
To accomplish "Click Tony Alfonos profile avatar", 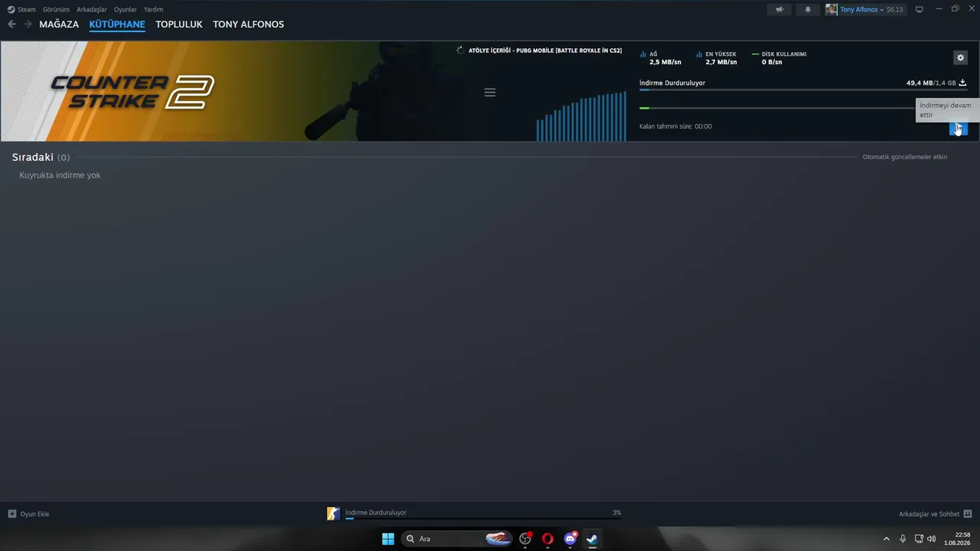I will [x=831, y=9].
